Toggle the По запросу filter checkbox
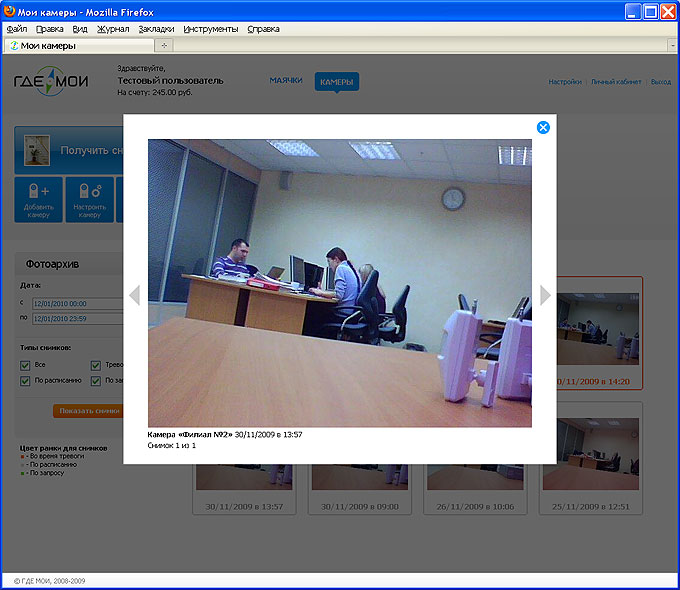The height and width of the screenshot is (590, 680). pos(96,381)
